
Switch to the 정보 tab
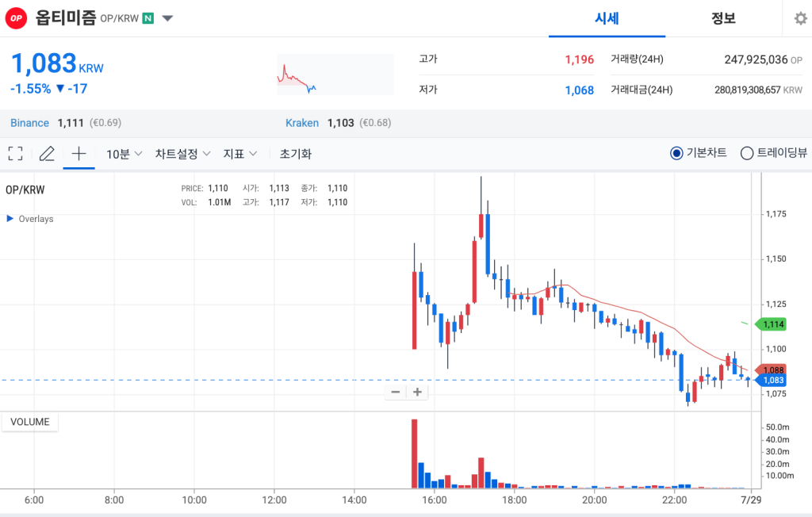(x=723, y=19)
